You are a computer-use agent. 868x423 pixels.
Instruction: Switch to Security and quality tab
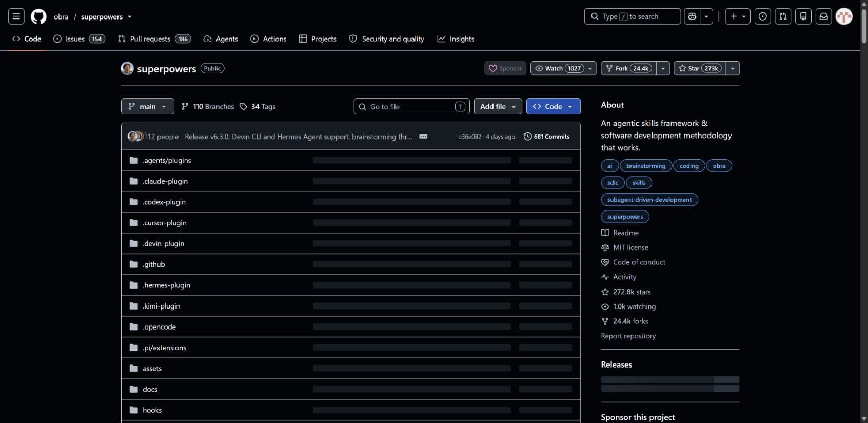386,39
